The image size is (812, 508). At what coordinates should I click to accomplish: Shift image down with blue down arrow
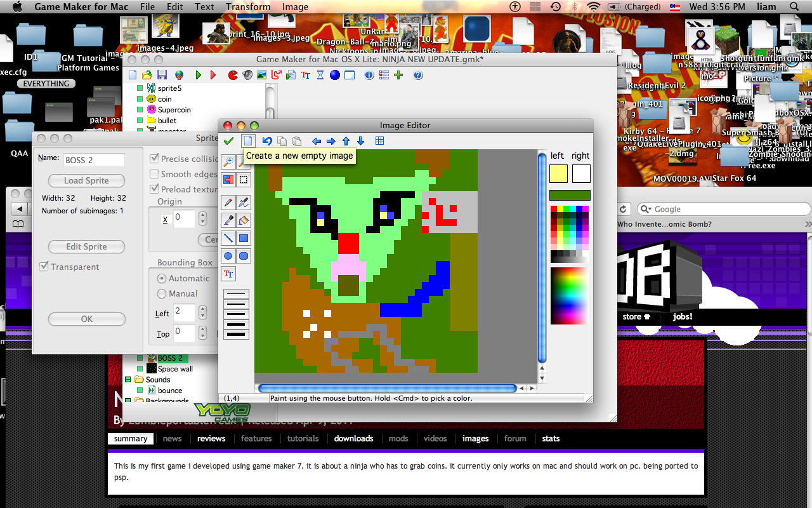[360, 141]
